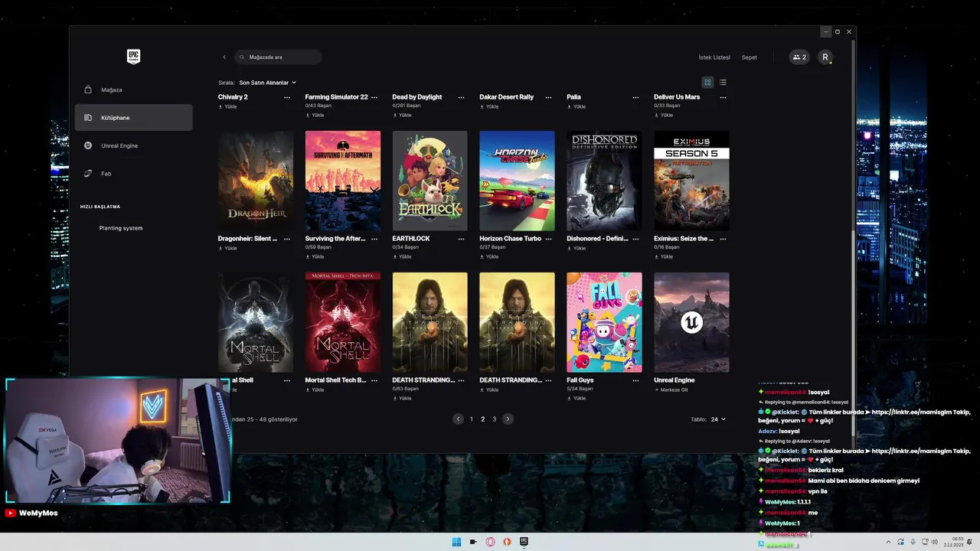Open Fab in the sidebar
The height and width of the screenshot is (551, 980).
134,174
